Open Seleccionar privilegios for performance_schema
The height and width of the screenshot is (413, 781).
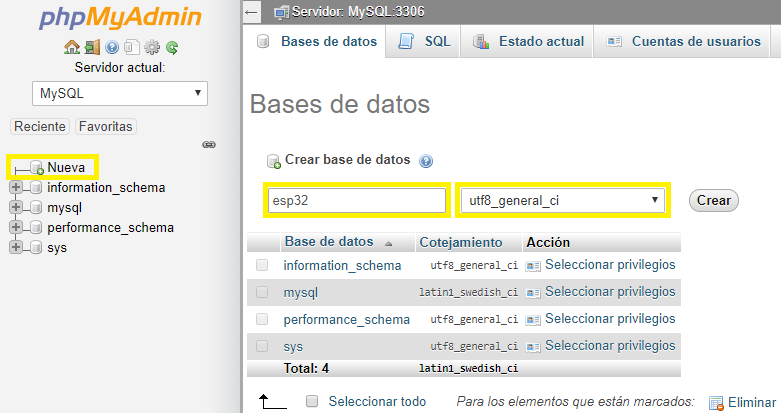click(610, 318)
